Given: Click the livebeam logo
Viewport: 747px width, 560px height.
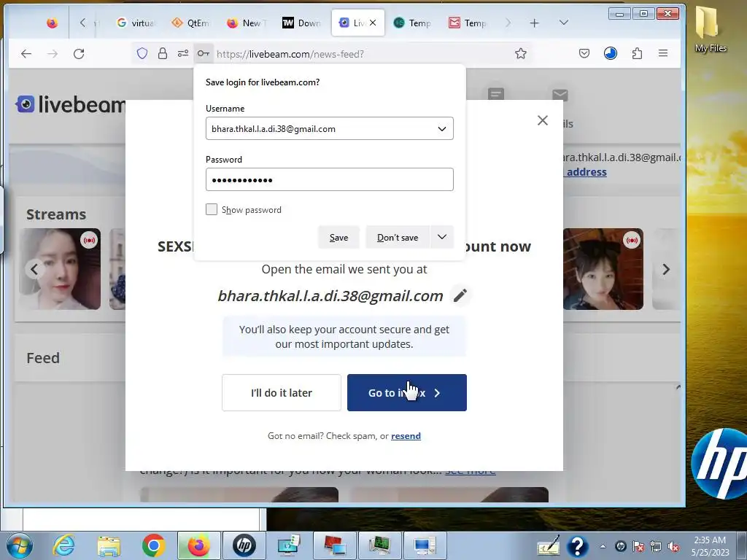Looking at the screenshot, I should click(x=71, y=104).
